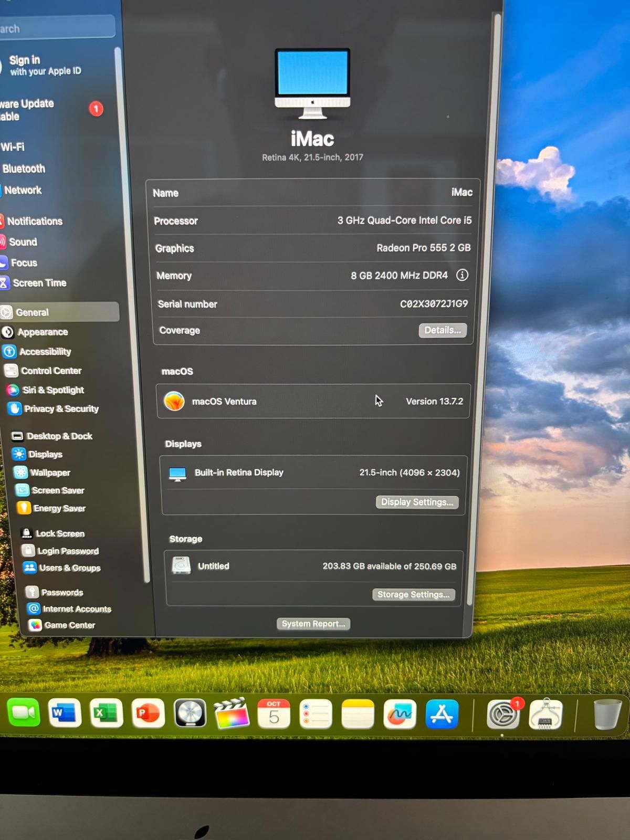Click Sign in with your Apple ID

[x=42, y=65]
